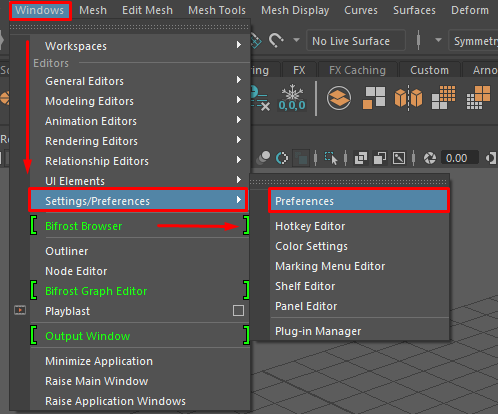Image resolution: width=498 pixels, height=414 pixels.
Task: Click the magnet snap icon in status line
Action: 276,41
